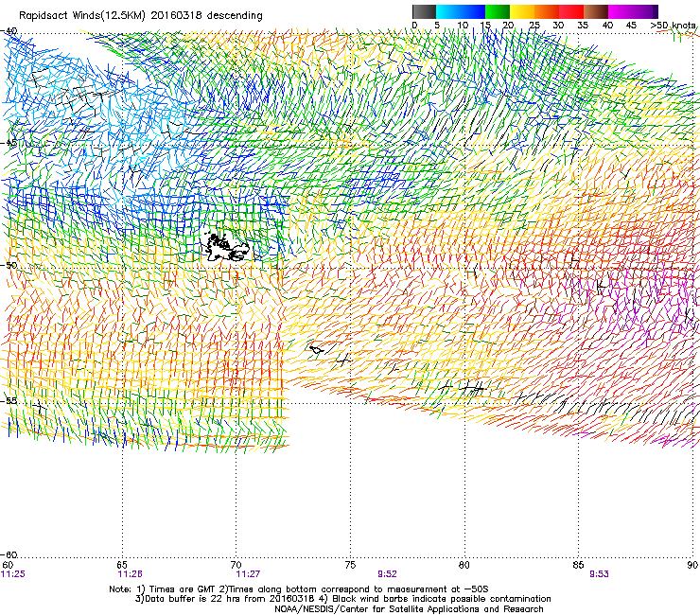Select the '70' longitude axis label

[236, 565]
